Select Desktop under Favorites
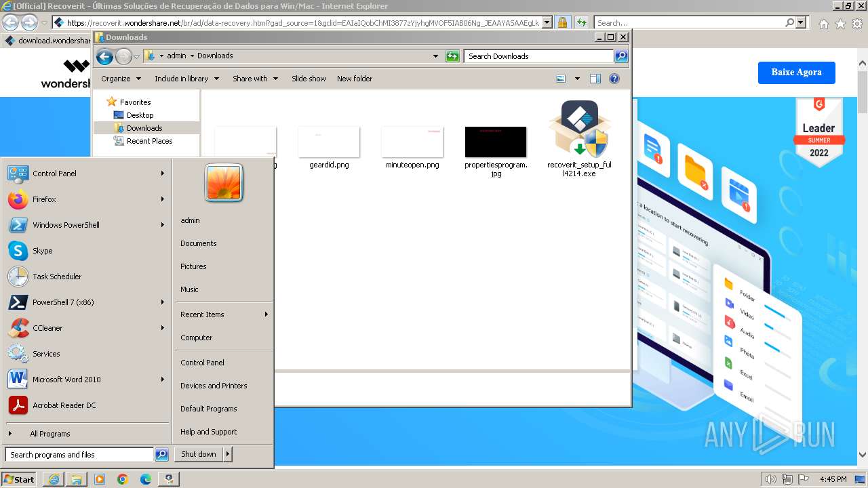Viewport: 868px width, 488px height. pos(140,115)
